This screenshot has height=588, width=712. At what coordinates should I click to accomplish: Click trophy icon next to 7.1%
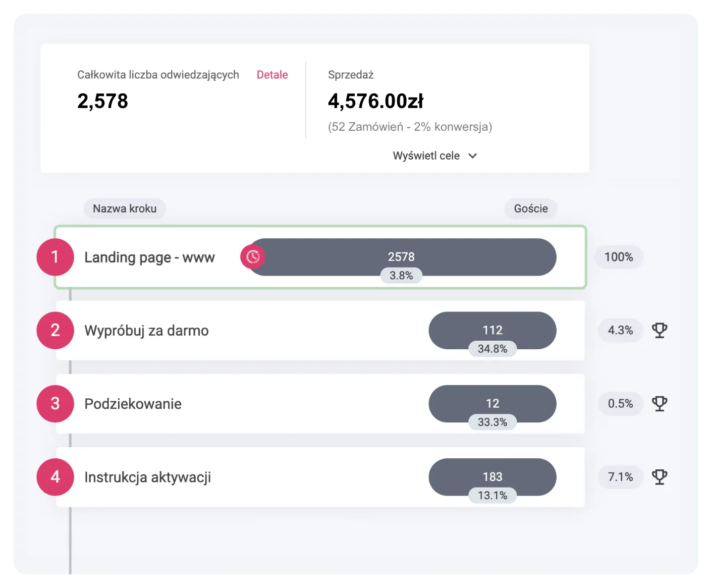coord(660,477)
